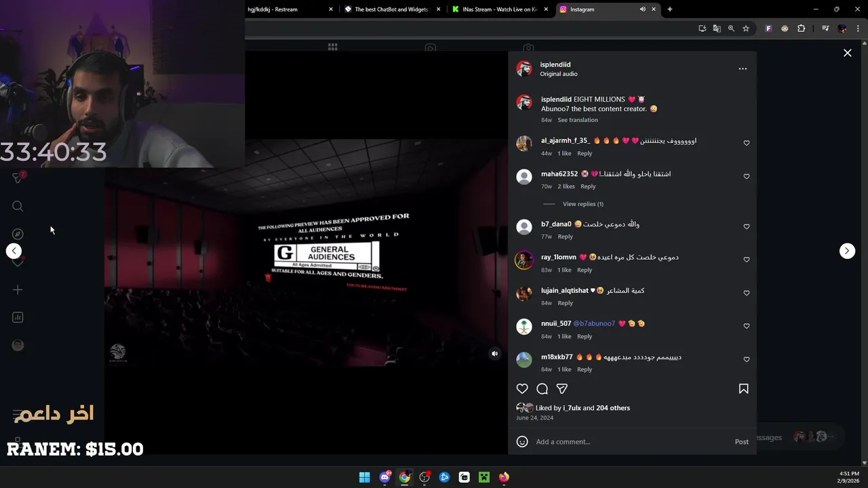
Task: Open Chrome three-dot menu
Action: point(858,28)
